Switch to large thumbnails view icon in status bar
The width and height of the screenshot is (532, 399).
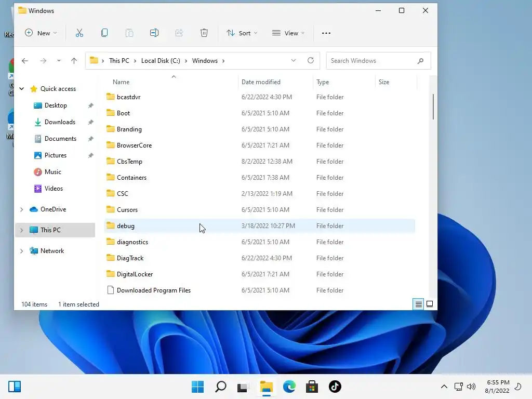[430, 304]
